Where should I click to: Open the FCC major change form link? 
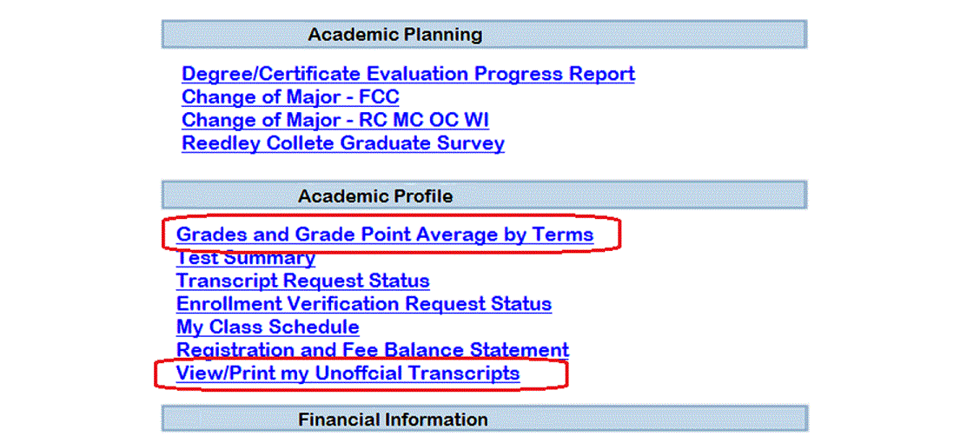(290, 97)
